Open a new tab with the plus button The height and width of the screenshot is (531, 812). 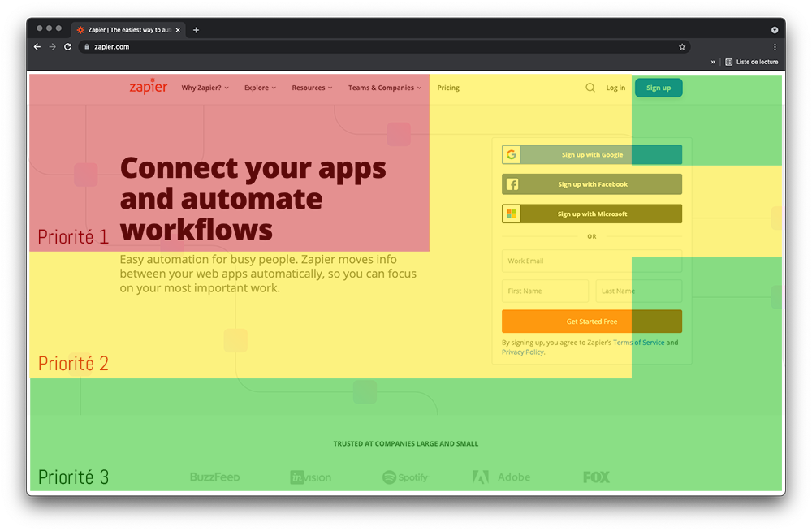click(x=196, y=30)
